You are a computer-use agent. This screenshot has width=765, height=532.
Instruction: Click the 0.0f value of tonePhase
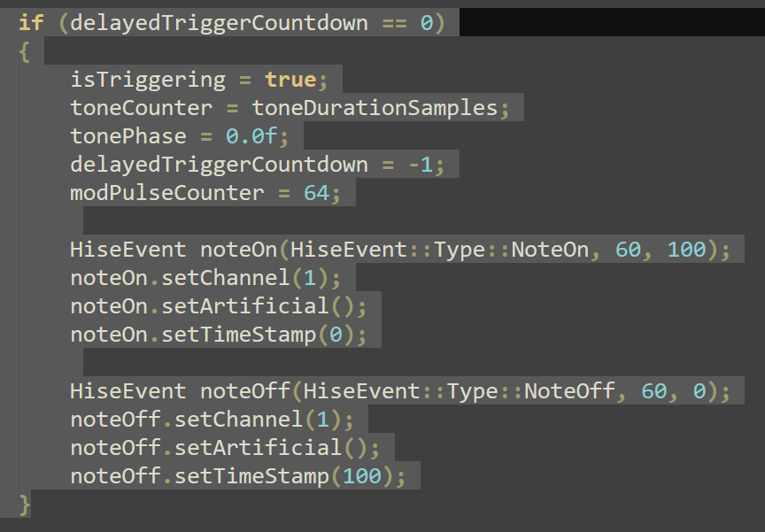coord(251,136)
